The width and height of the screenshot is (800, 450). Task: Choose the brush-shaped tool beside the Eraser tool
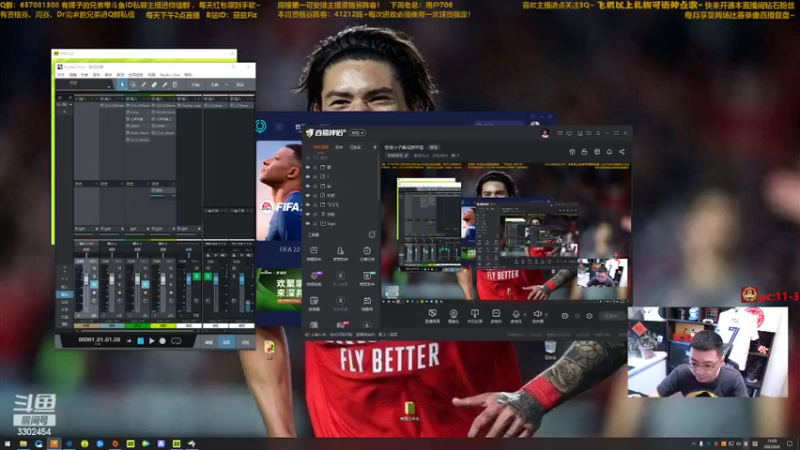tap(165, 85)
